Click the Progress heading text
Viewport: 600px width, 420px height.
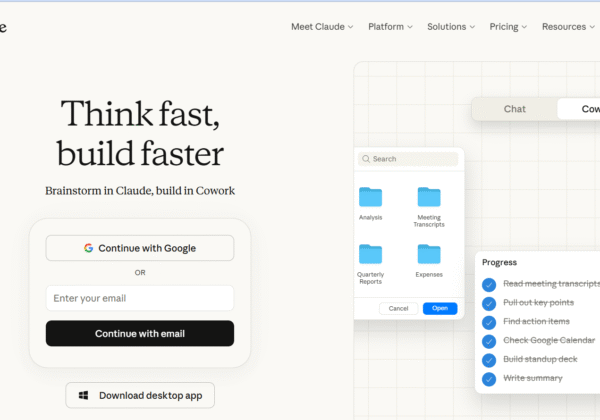coord(499,262)
